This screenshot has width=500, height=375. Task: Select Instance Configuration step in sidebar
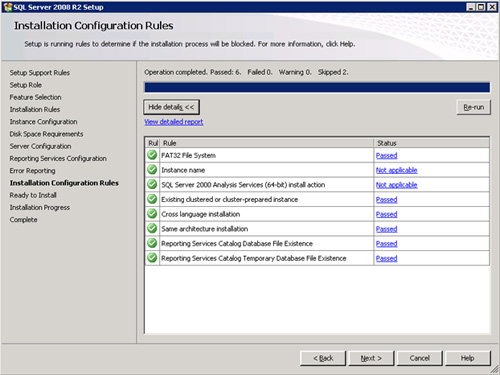(x=43, y=122)
